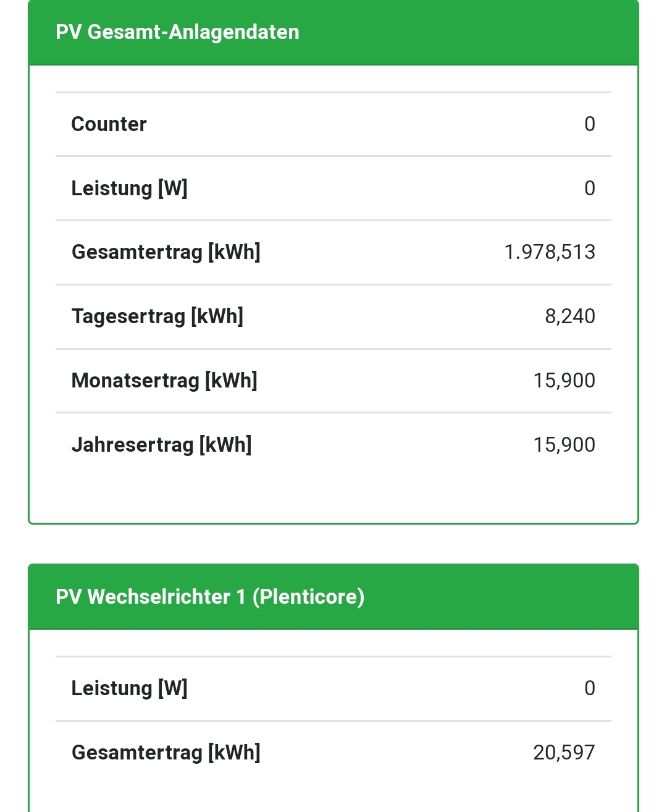This screenshot has height=812, width=667.
Task: Select Leistung [W] label in Gesamt-Anlagendaten panel
Action: (129, 188)
